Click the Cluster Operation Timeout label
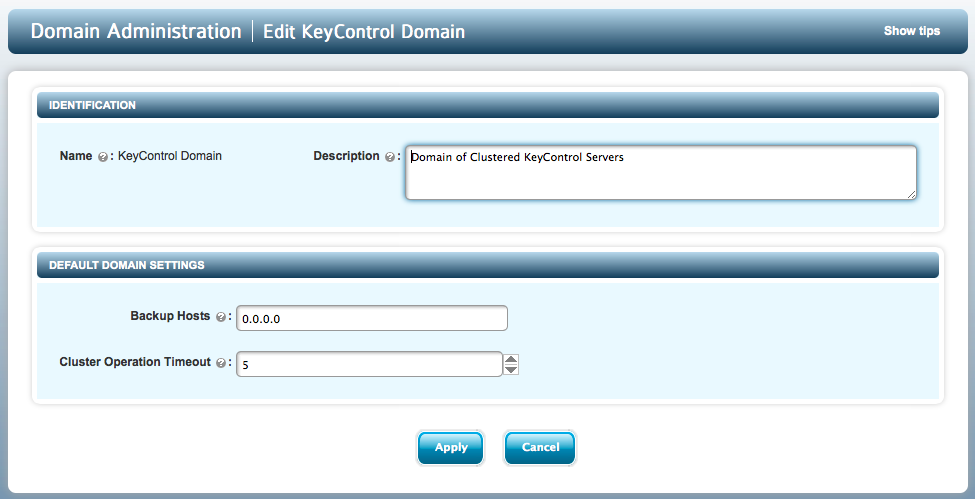This screenshot has width=975, height=499. click(x=135, y=362)
